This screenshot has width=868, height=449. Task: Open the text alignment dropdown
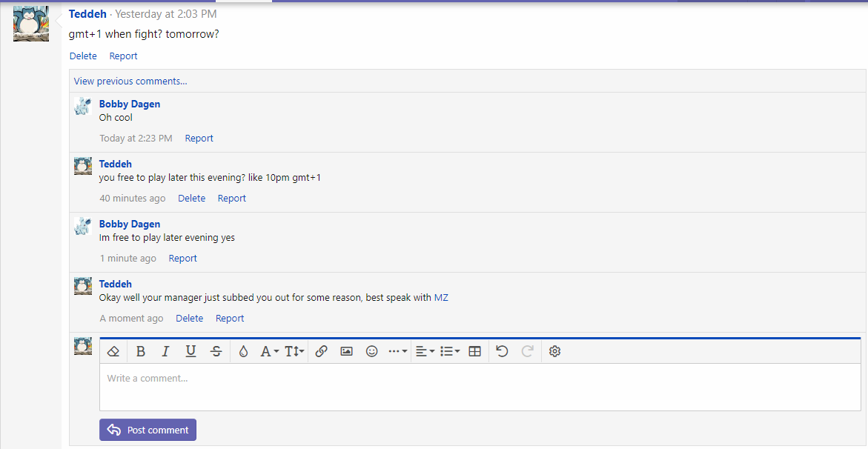[x=425, y=351]
